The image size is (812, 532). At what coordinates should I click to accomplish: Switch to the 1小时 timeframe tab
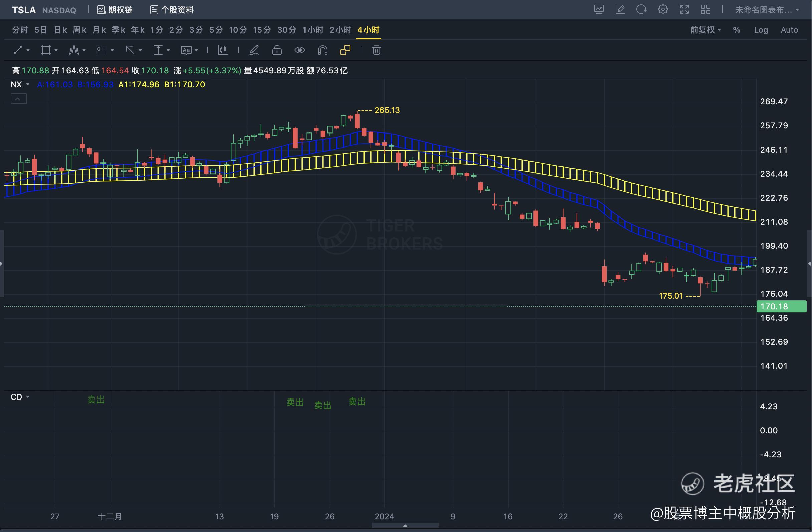pyautogui.click(x=313, y=30)
